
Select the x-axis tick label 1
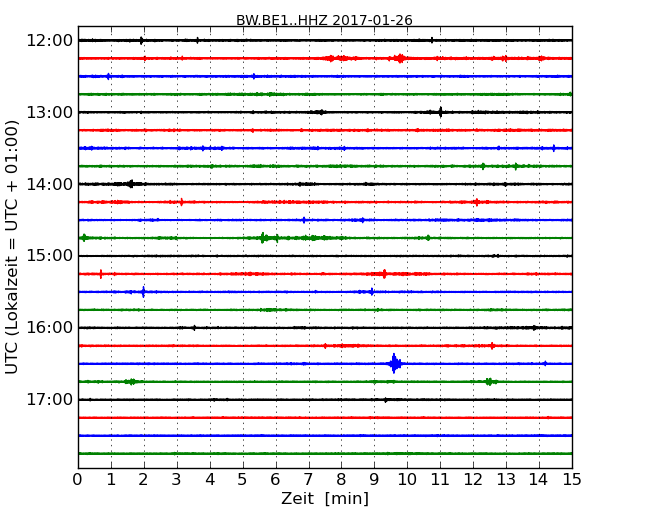click(111, 480)
